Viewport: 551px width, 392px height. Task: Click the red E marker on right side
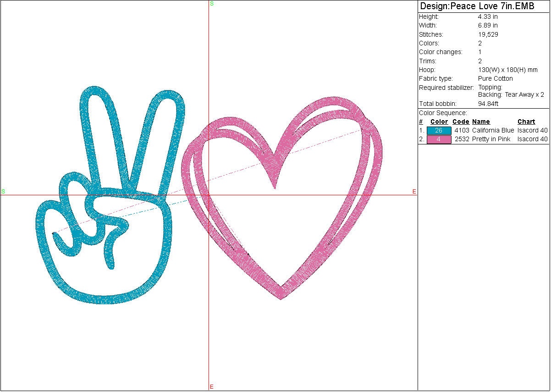[414, 192]
